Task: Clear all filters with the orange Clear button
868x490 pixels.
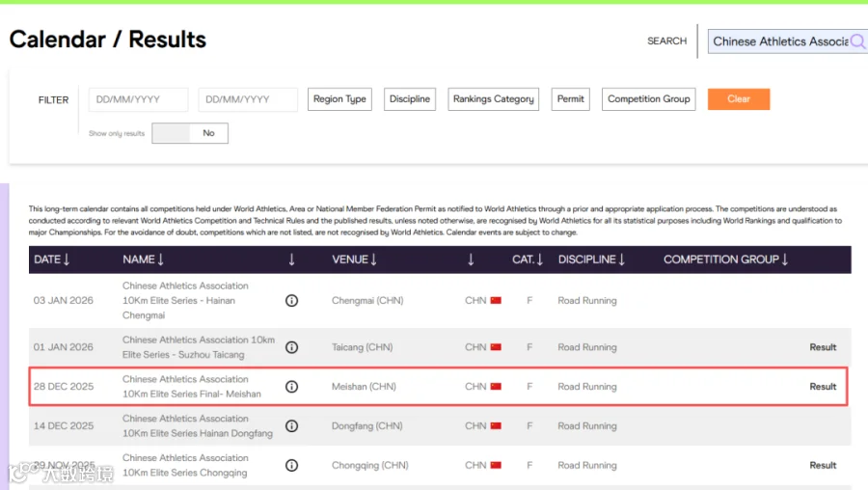Action: (x=739, y=99)
